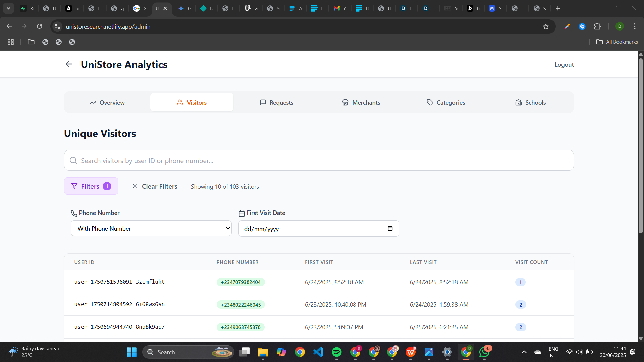Launch Visual Studio Code from the taskbar
This screenshot has height=362, width=644.
(318, 352)
